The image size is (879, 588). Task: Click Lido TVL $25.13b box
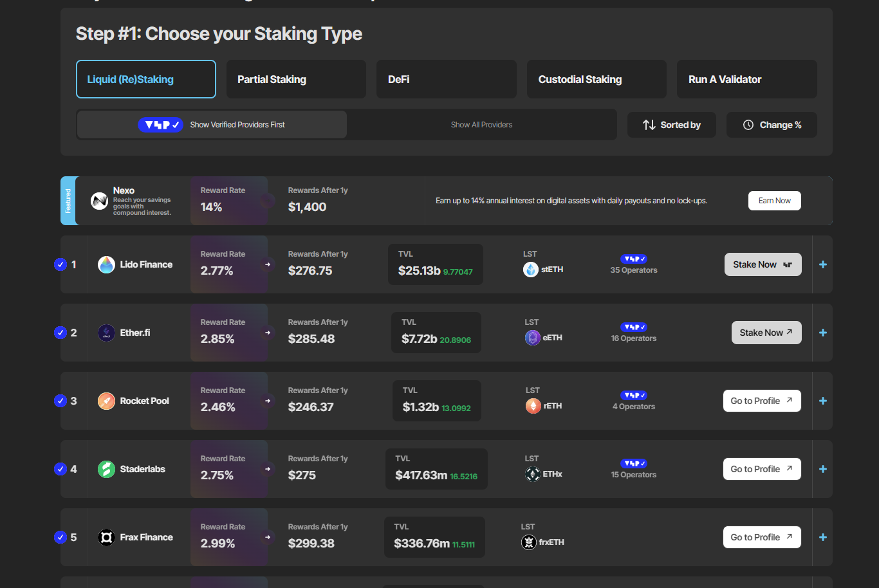[436, 264]
